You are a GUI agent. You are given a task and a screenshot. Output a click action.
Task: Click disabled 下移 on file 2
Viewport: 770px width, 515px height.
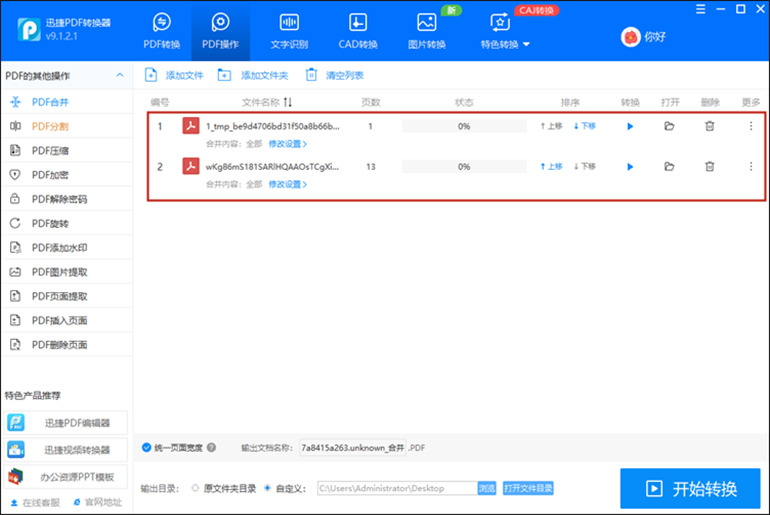point(584,166)
